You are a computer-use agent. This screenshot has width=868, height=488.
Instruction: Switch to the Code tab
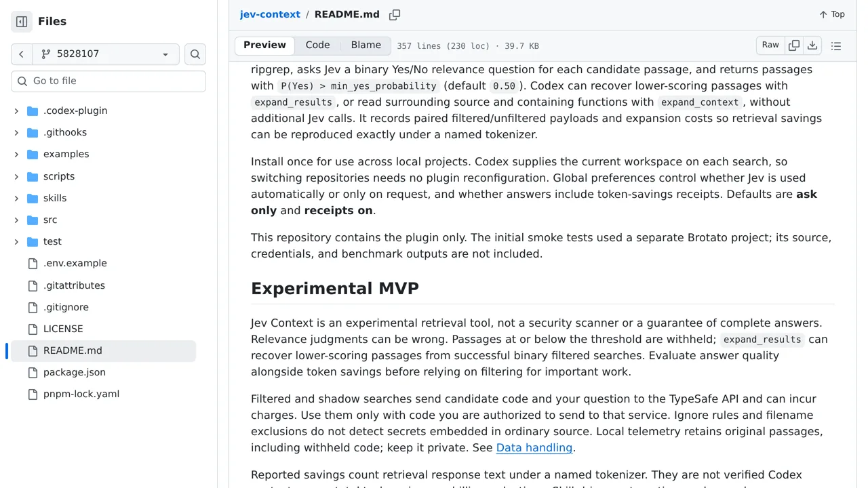point(317,45)
